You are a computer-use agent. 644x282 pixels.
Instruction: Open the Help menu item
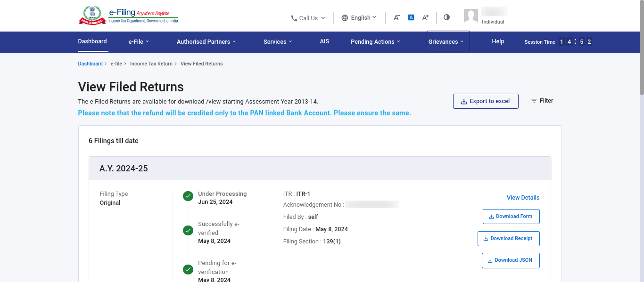[498, 41]
